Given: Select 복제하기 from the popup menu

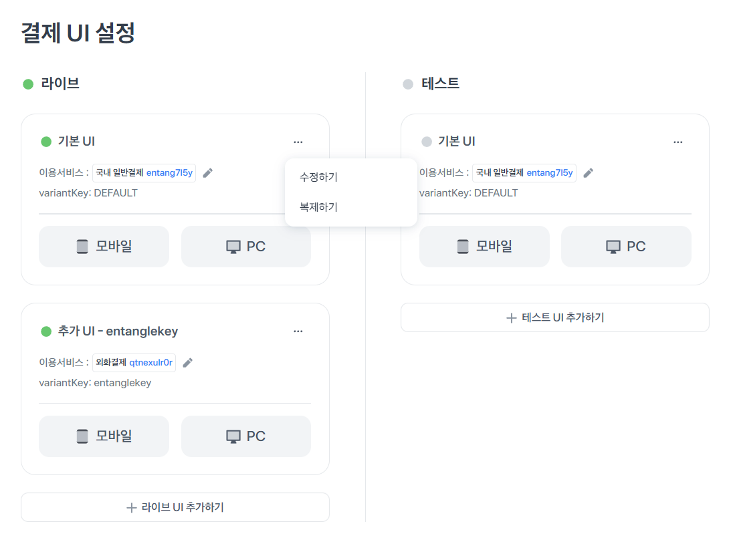Looking at the screenshot, I should click(319, 207).
